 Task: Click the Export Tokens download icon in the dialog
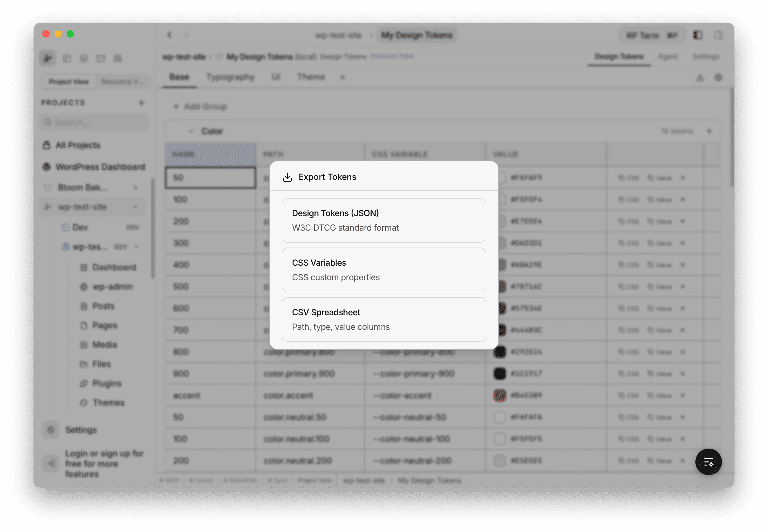pyautogui.click(x=287, y=177)
